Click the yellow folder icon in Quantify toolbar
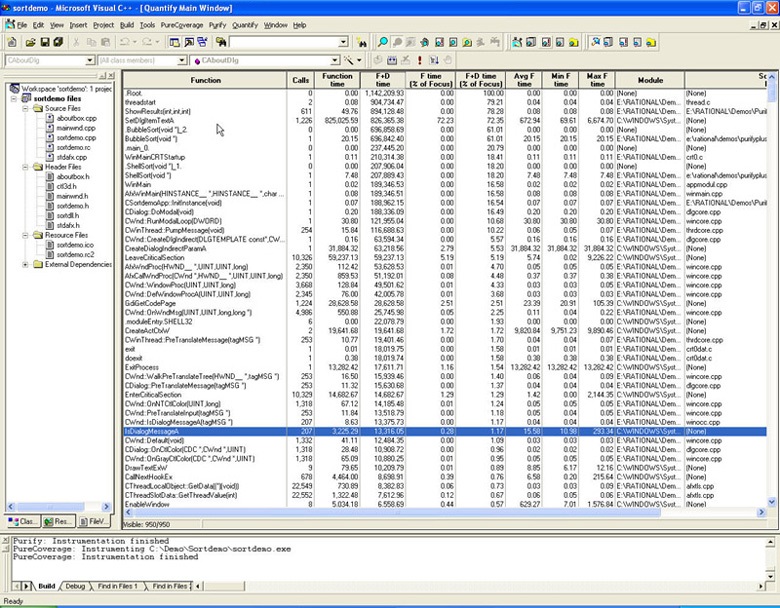This screenshot has width=780, height=608. tap(651, 43)
